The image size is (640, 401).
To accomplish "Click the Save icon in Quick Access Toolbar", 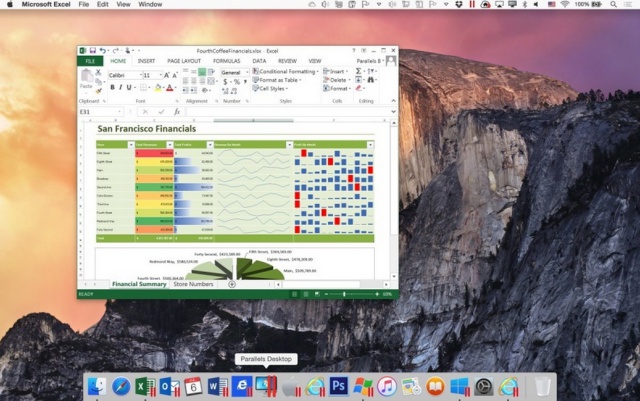I will [92, 50].
